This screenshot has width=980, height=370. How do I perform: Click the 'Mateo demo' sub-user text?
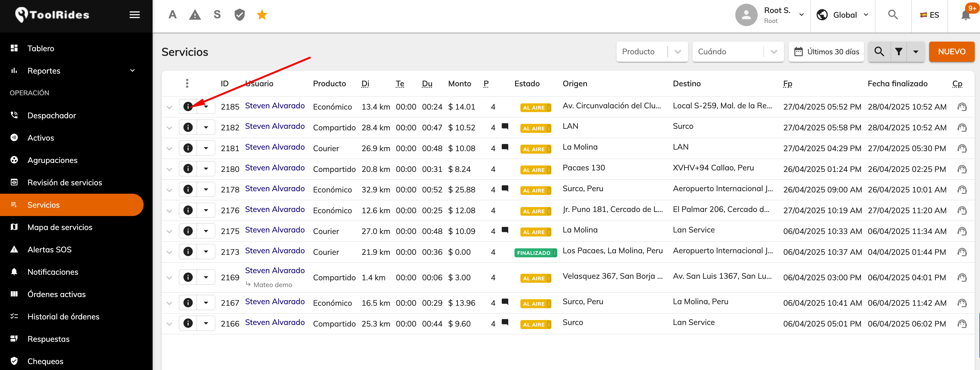pos(272,285)
